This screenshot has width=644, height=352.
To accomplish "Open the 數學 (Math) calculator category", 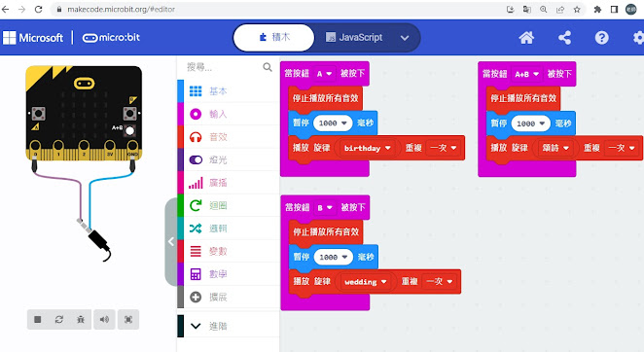I will 229,274.
